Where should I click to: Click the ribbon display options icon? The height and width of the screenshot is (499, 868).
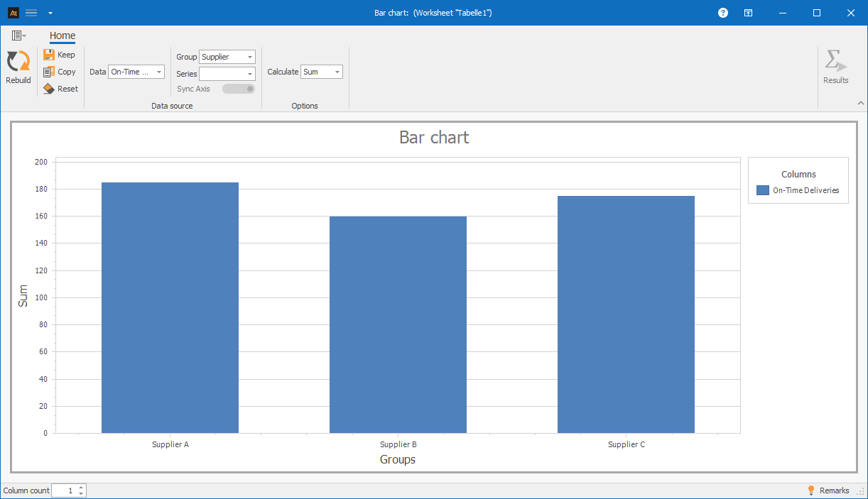click(x=749, y=13)
